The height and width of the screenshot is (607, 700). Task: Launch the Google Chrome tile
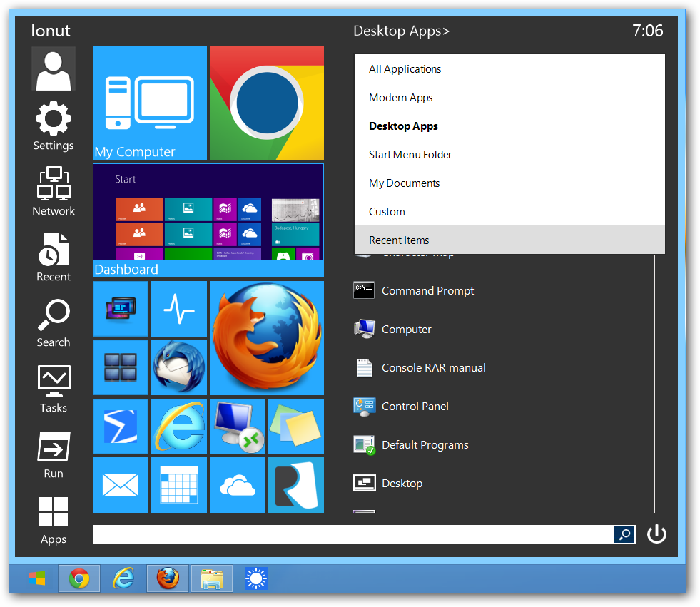[267, 103]
